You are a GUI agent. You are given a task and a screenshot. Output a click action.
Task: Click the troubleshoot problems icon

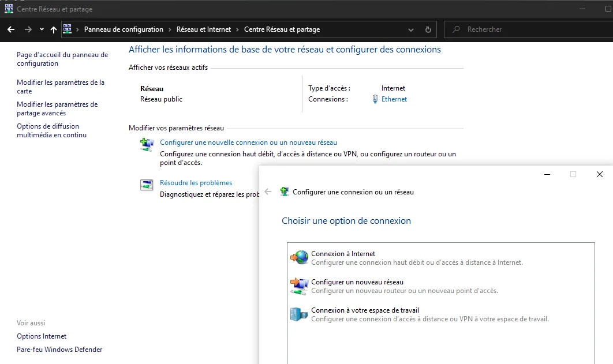(x=147, y=185)
